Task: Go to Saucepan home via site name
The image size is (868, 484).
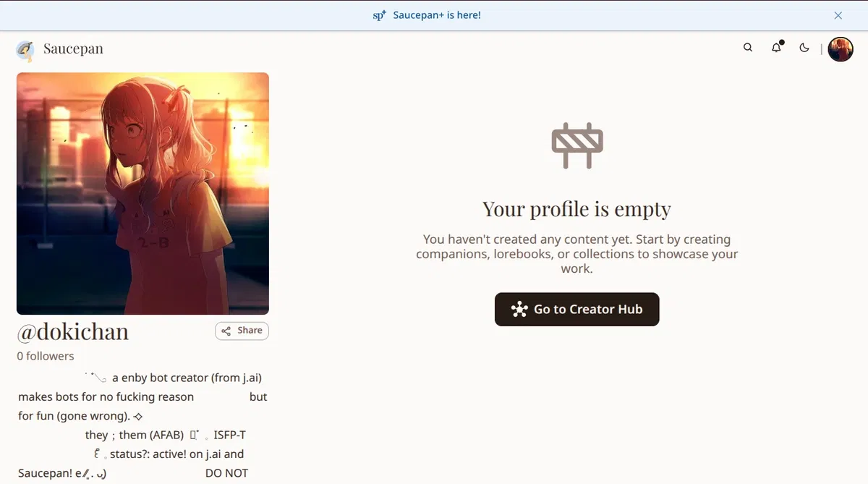Action: [x=73, y=49]
